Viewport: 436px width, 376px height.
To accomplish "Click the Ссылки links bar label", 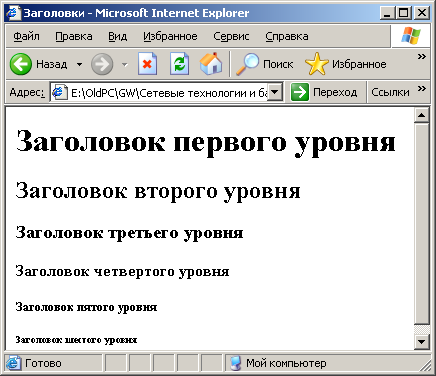I will click(390, 92).
